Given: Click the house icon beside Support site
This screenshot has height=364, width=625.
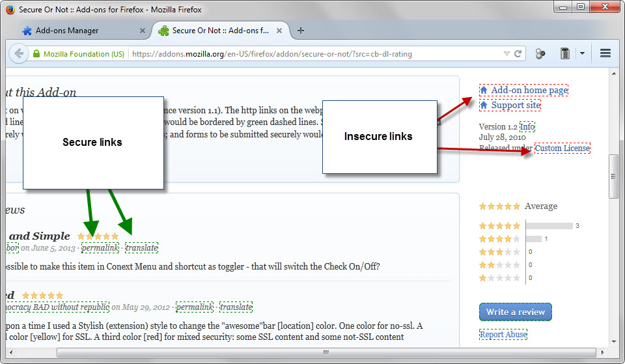Looking at the screenshot, I should coord(484,105).
